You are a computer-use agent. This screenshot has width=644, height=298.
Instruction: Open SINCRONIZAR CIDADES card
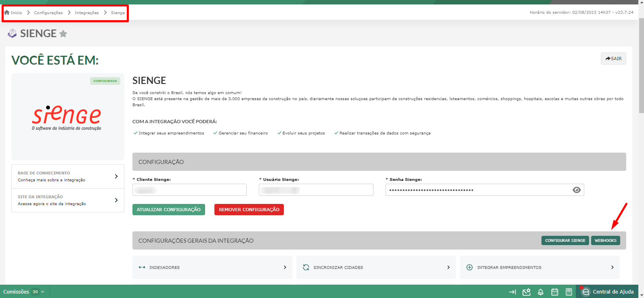coord(376,267)
